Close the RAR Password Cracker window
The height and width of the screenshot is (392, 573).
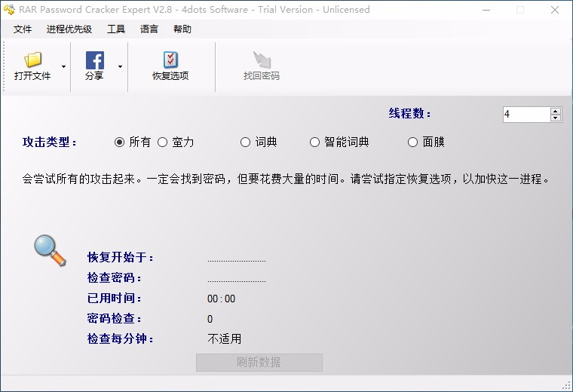555,10
